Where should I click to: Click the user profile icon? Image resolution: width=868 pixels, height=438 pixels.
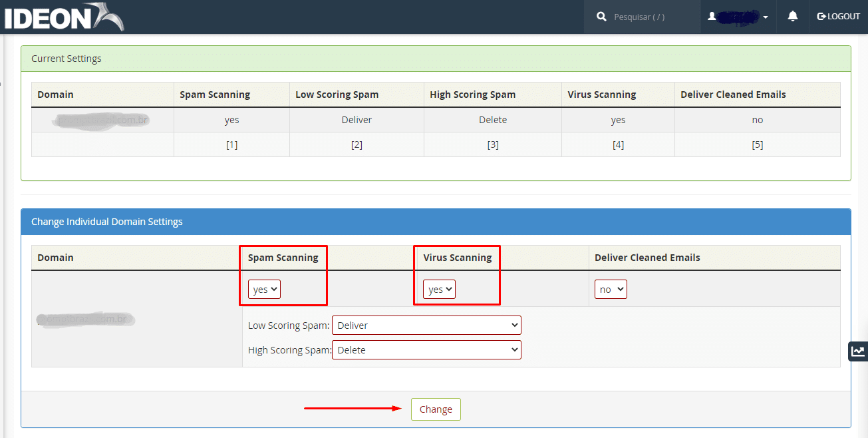712,17
